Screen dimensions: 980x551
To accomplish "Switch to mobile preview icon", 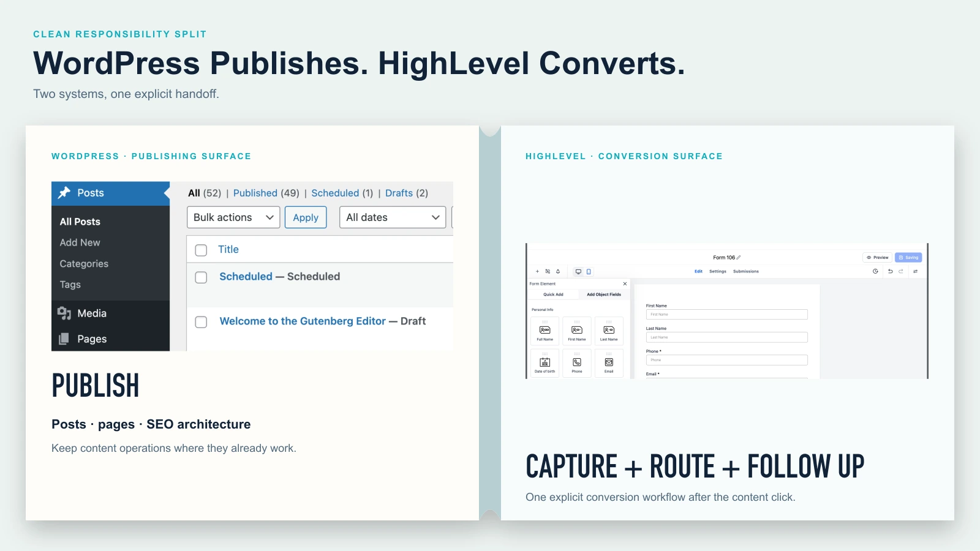I will (x=589, y=271).
